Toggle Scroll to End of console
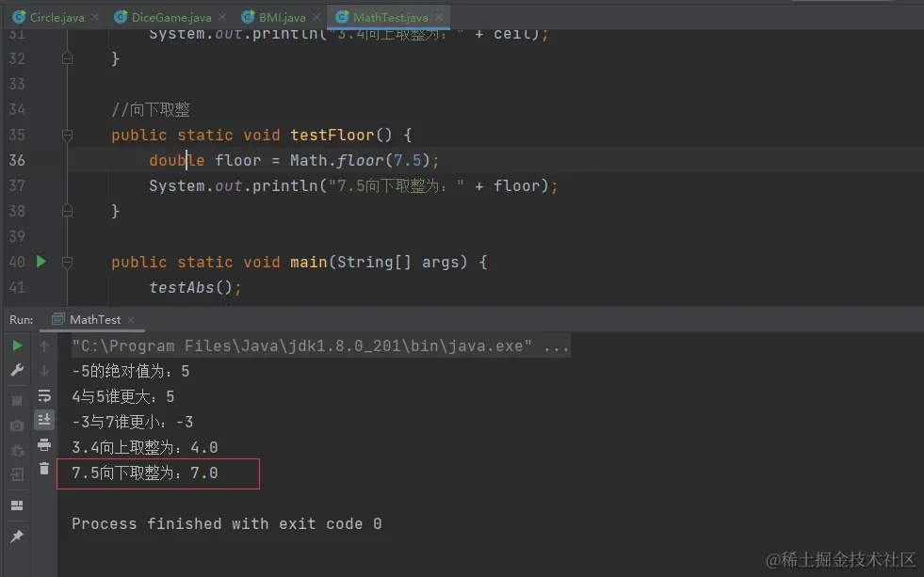The height and width of the screenshot is (577, 924). click(x=44, y=420)
